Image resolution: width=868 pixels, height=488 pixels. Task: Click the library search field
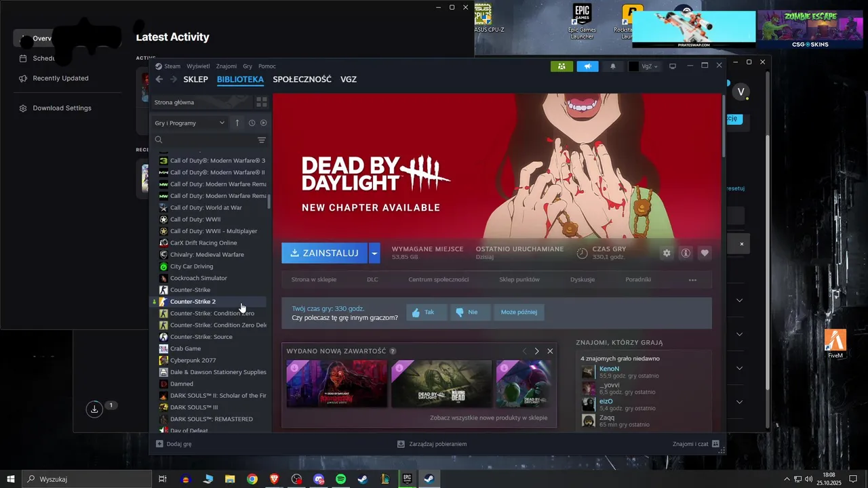[204, 140]
